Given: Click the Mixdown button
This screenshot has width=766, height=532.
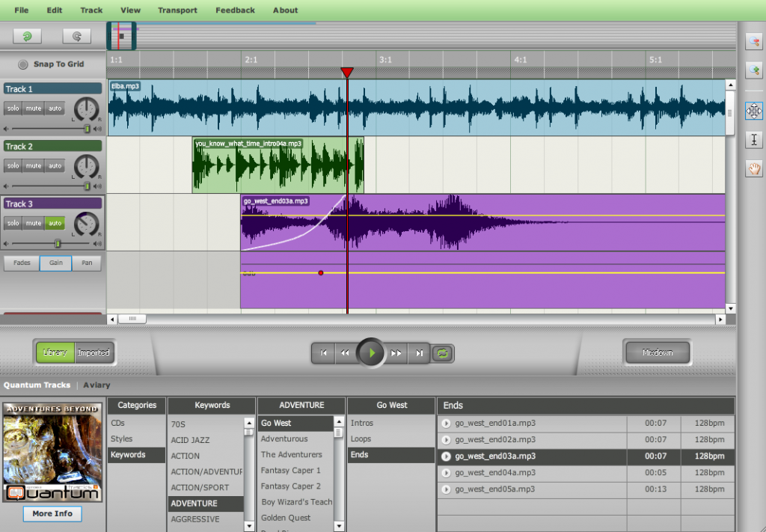Looking at the screenshot, I should point(658,352).
